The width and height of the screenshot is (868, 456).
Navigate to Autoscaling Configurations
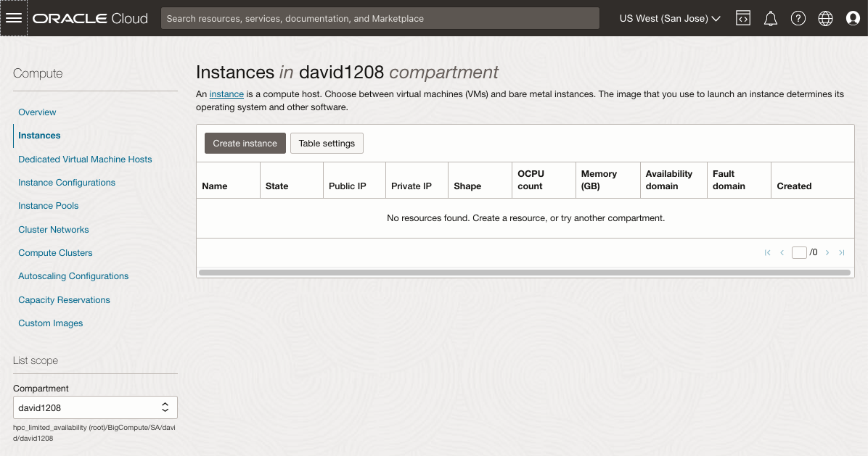tap(73, 276)
